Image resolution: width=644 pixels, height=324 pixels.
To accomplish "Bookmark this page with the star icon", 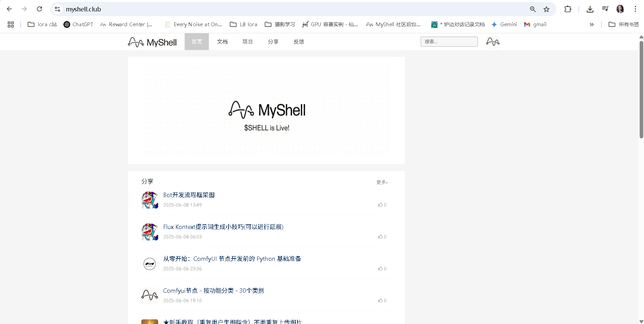I will 547,9.
